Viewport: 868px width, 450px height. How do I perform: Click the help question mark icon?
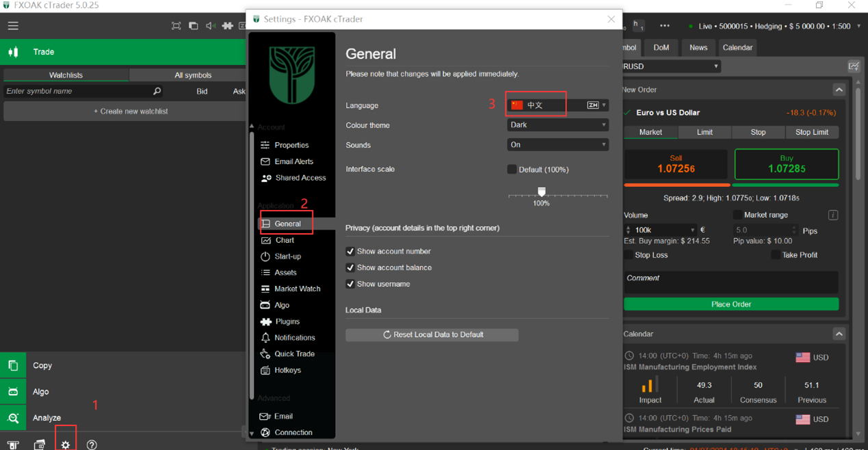tap(92, 445)
